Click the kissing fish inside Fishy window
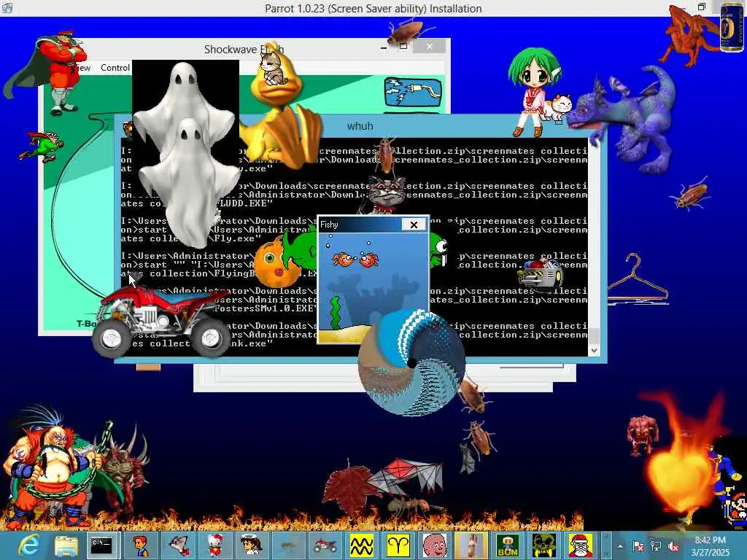This screenshot has width=747, height=560. click(x=355, y=260)
